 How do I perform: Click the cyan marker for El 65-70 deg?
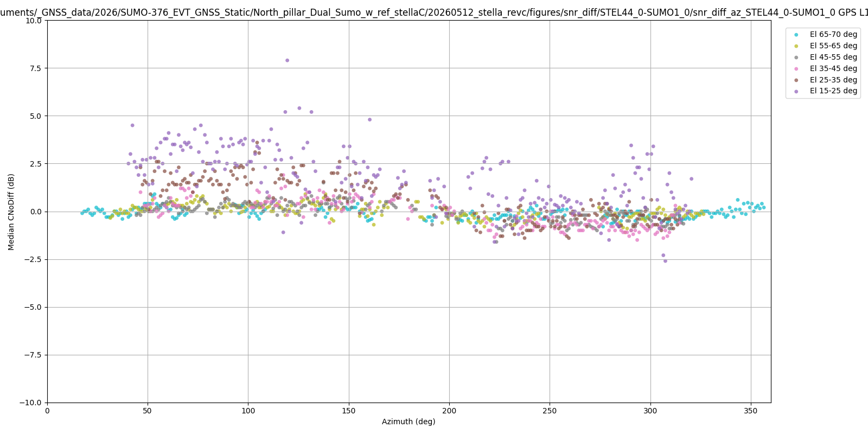[x=796, y=35]
